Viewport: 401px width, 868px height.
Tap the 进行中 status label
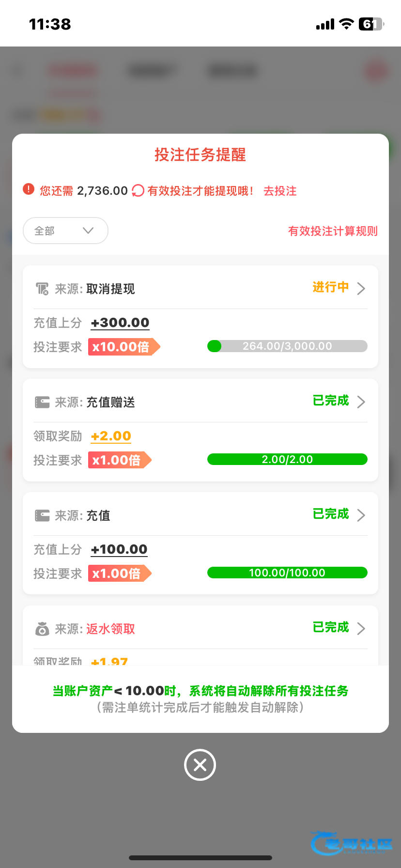pos(331,287)
